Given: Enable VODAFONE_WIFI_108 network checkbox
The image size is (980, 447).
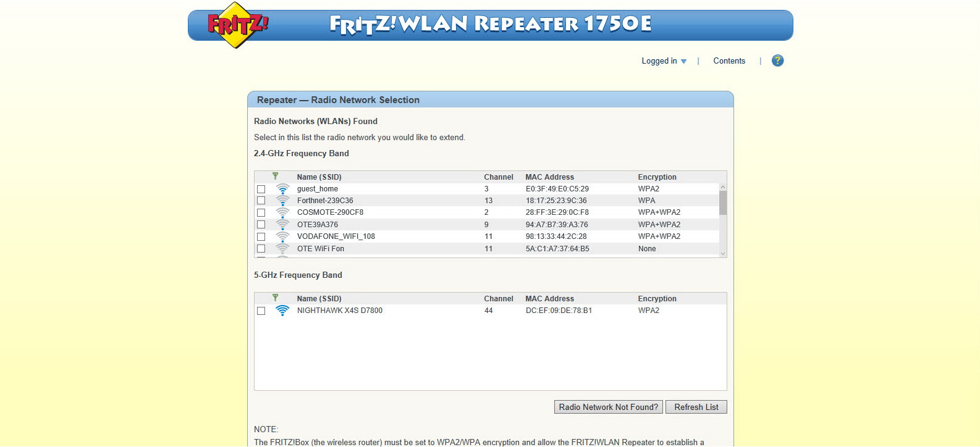Looking at the screenshot, I should [261, 236].
